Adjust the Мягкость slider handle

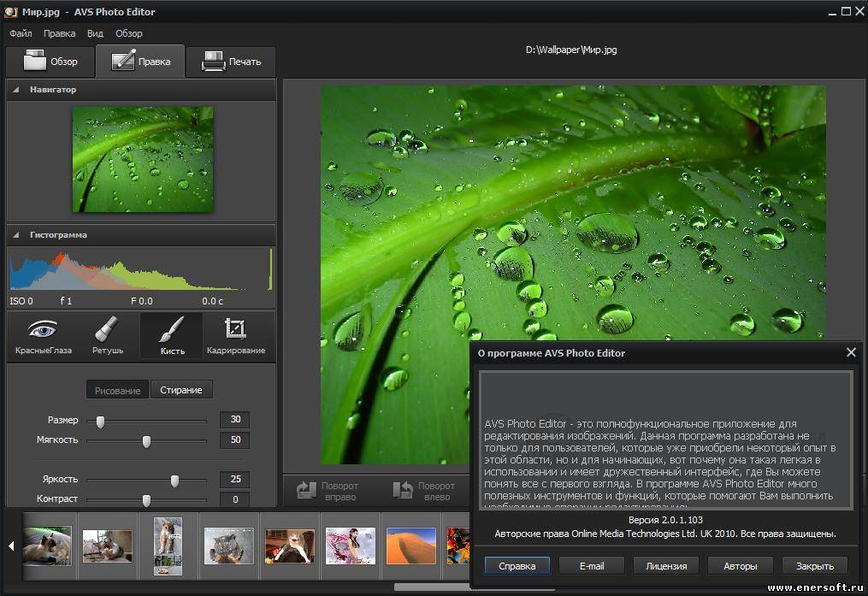tap(146, 441)
